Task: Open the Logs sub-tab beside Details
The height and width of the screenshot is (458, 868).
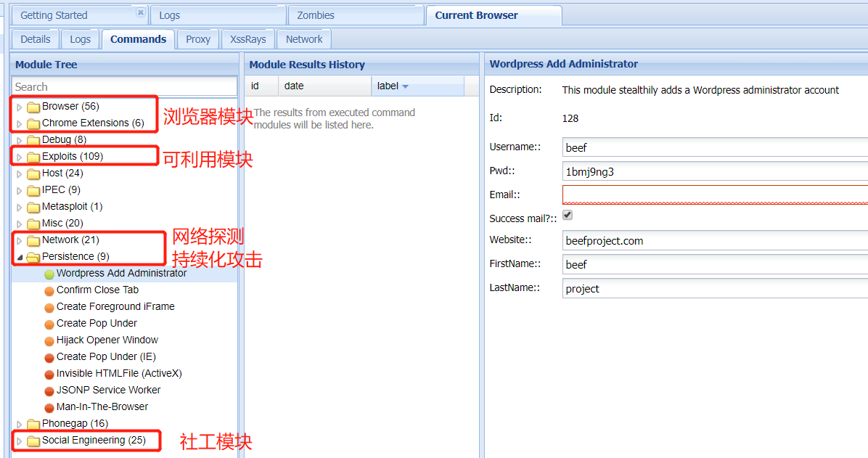Action: pos(81,39)
